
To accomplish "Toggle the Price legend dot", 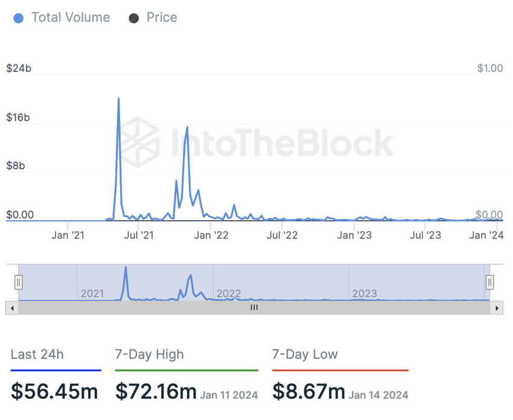I will click(x=134, y=18).
